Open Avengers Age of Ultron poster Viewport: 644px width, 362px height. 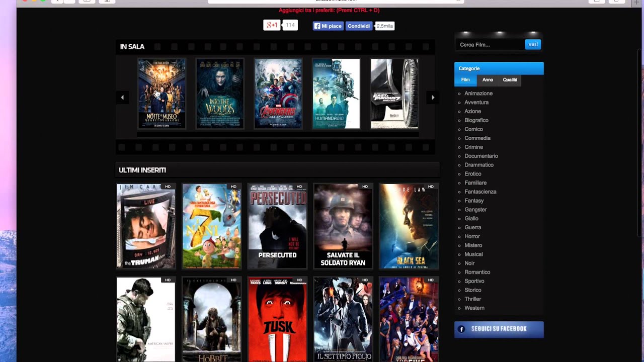coord(278,94)
